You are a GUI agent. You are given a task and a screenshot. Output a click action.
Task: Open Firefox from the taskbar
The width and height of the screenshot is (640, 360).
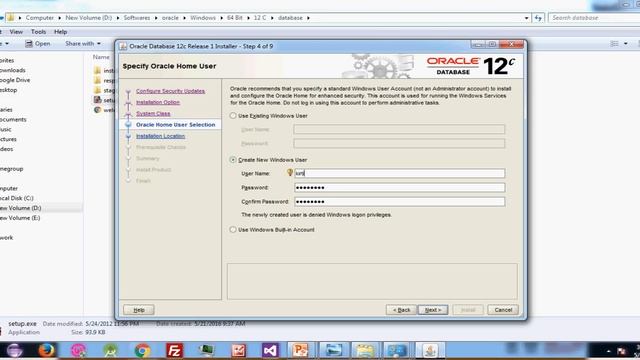tap(47, 350)
